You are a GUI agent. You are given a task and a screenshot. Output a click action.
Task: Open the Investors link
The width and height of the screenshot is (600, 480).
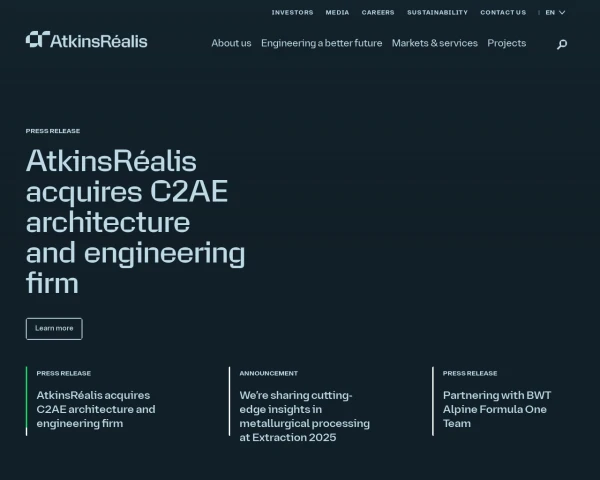pos(292,13)
